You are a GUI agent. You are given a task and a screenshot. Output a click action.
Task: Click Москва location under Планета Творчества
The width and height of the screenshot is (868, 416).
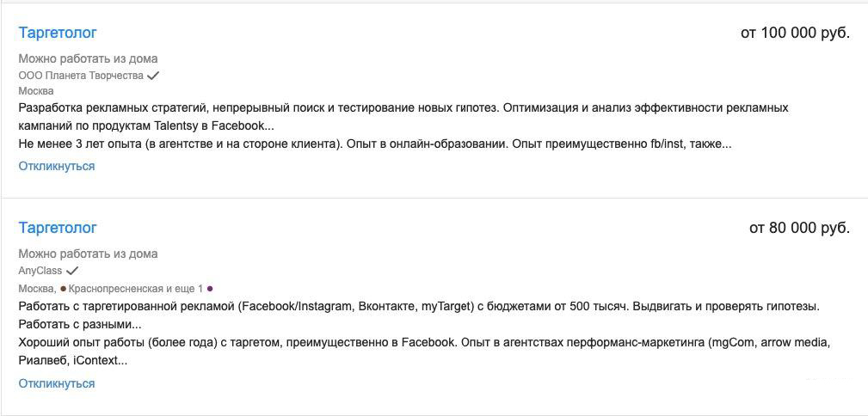point(36,91)
